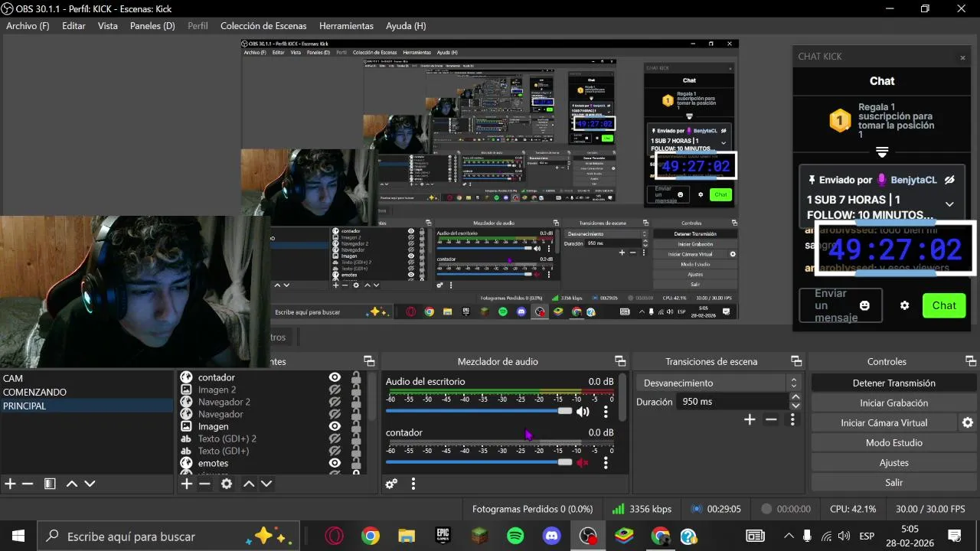Viewport: 980px width, 551px height.
Task: Show the Navegador source
Action: (335, 414)
